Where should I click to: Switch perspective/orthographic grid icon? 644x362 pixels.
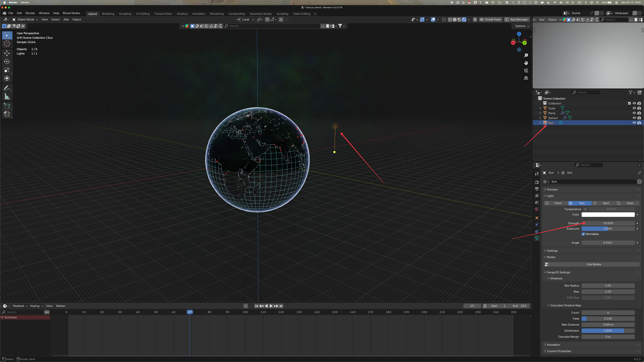[526, 78]
